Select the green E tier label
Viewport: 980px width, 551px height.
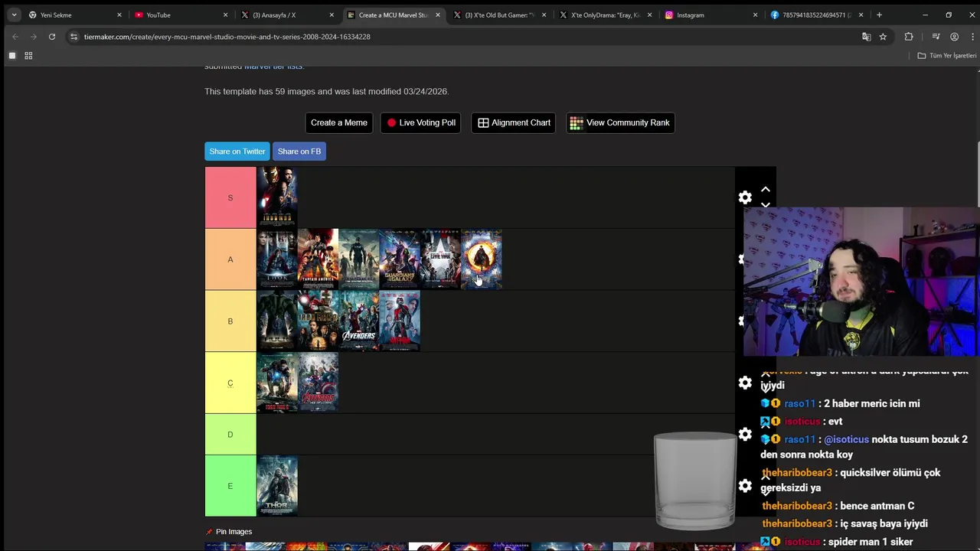pyautogui.click(x=230, y=486)
